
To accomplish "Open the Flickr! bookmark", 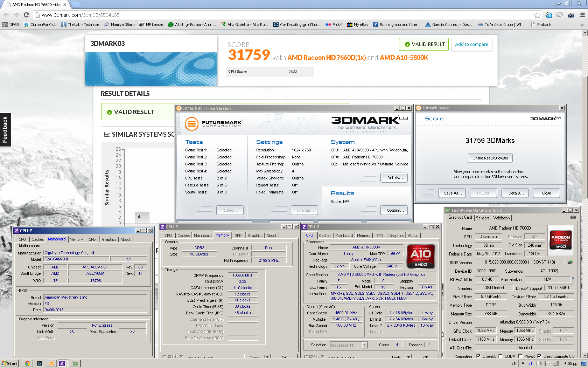I will coord(334,25).
